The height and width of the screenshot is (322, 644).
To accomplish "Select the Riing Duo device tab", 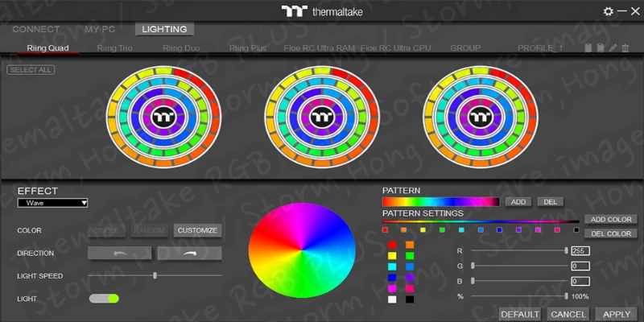I will [181, 48].
